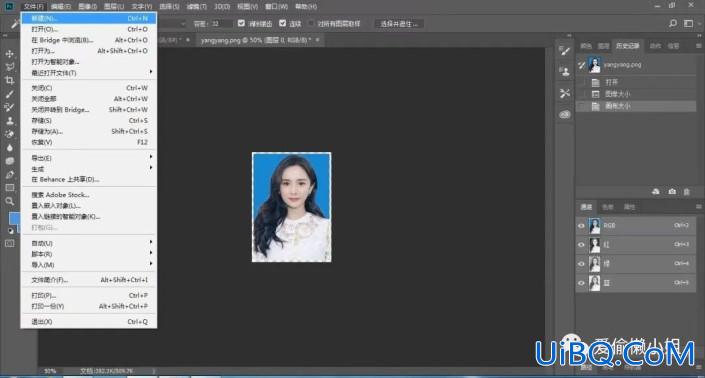Select the Sponge tool
This screenshot has width=705, height=378.
9,161
